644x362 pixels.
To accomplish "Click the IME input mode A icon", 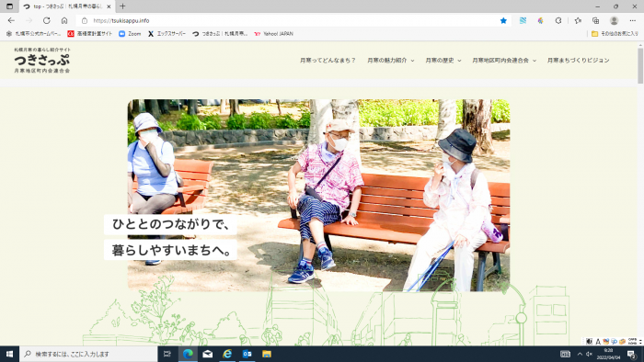I will [598, 341].
